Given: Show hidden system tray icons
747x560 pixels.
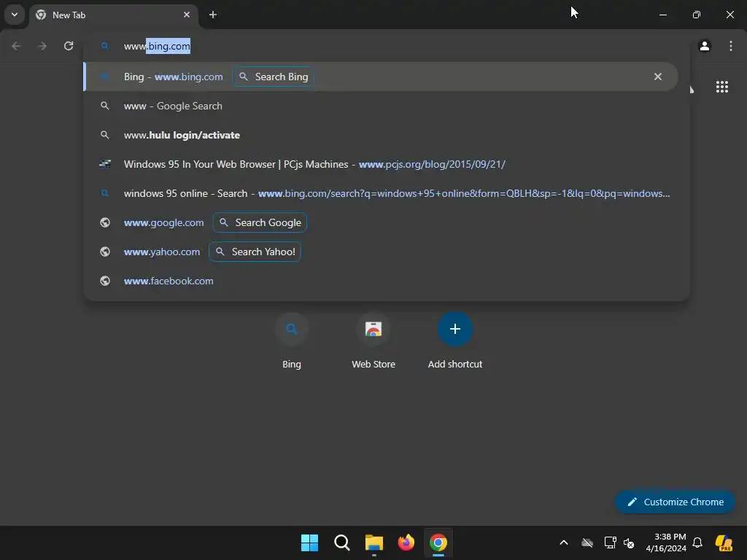Looking at the screenshot, I should click(564, 542).
